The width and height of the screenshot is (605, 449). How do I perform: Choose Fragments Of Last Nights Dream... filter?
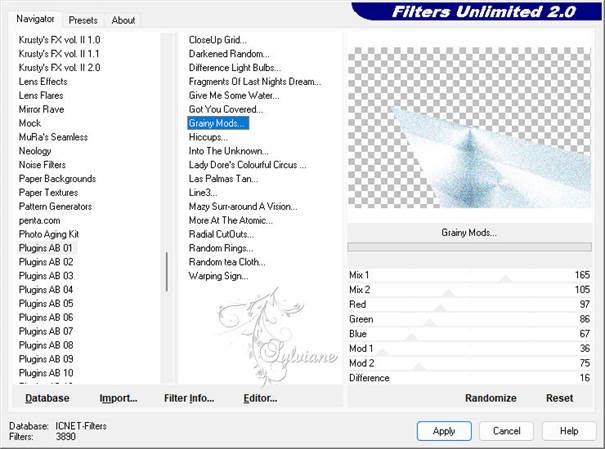coord(255,81)
